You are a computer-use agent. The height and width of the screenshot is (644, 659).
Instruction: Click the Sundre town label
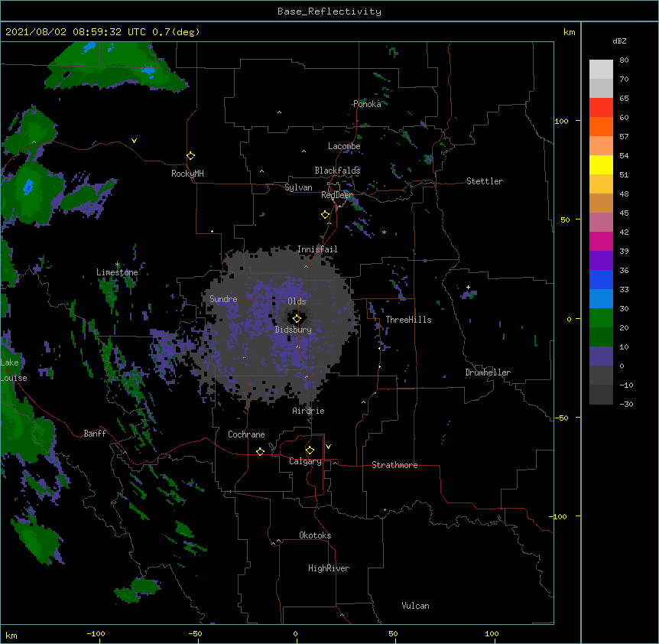[x=223, y=299]
